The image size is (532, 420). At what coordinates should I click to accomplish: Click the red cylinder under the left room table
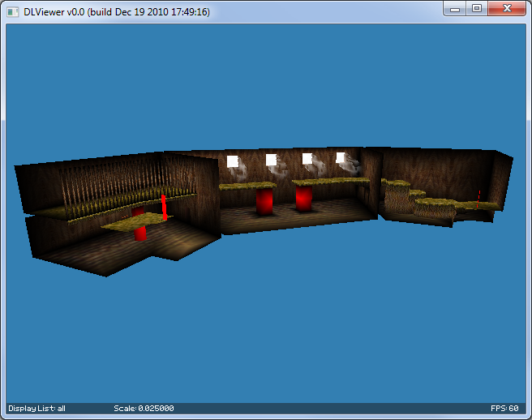pos(140,234)
